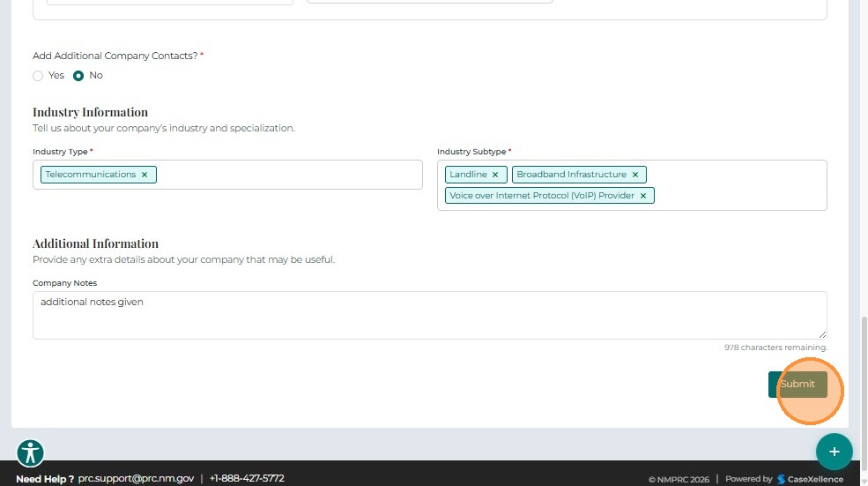Email prc.support@prc.nm.gov link
Viewport: 868px width, 486px height.
tap(137, 478)
